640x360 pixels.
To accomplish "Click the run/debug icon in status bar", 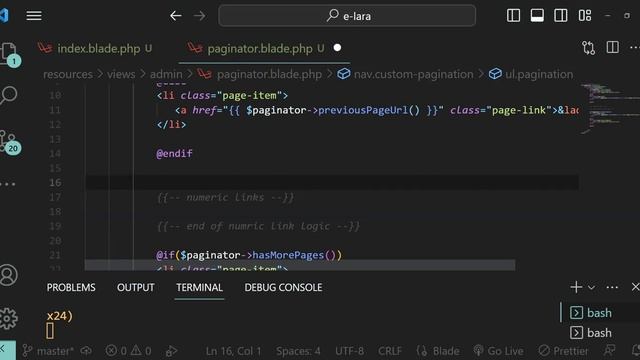I will point(171,351).
